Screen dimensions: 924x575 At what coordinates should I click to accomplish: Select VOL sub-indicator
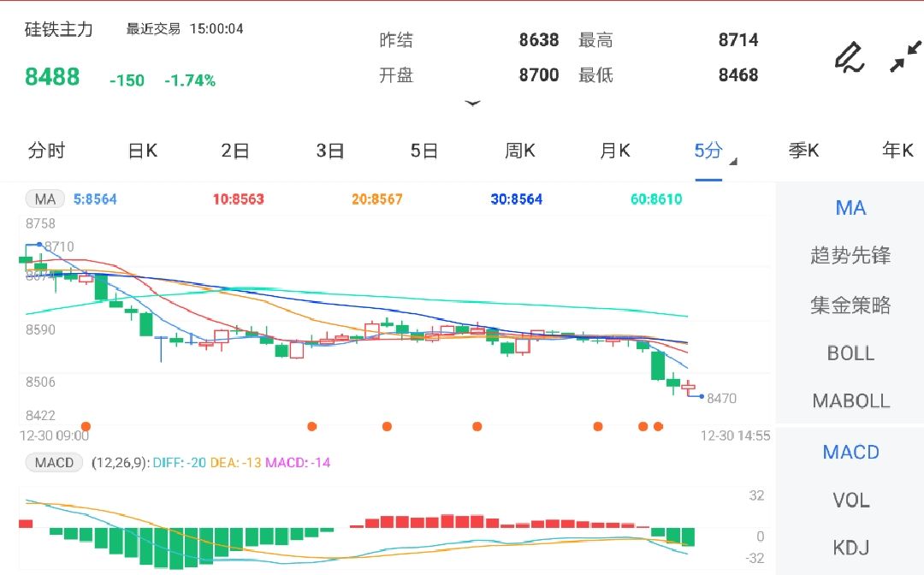tap(851, 501)
